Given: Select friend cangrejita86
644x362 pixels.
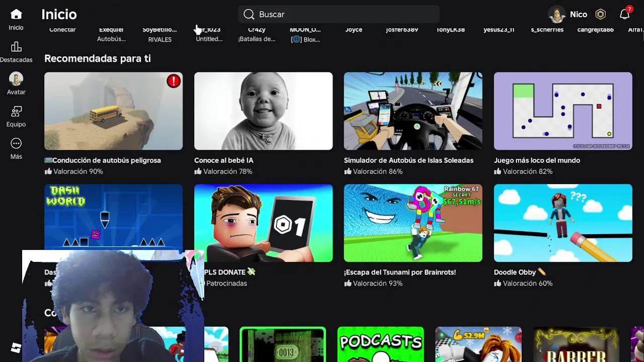Looking at the screenshot, I should 595,30.
